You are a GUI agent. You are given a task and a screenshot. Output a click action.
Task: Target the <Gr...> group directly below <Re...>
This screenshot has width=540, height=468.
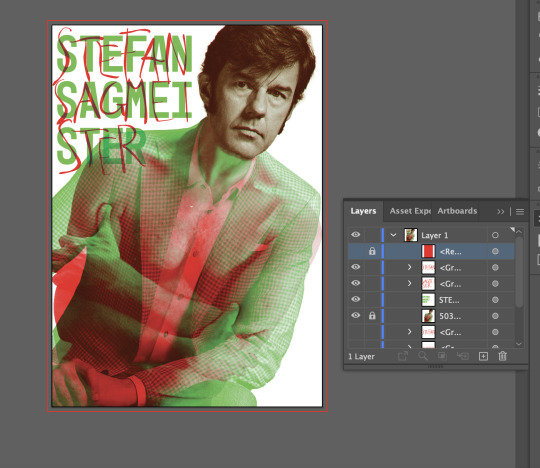click(x=495, y=268)
